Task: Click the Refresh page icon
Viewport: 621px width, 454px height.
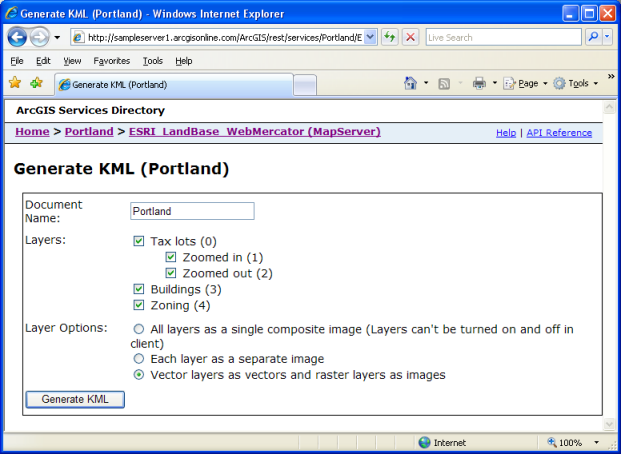Action: 390,38
